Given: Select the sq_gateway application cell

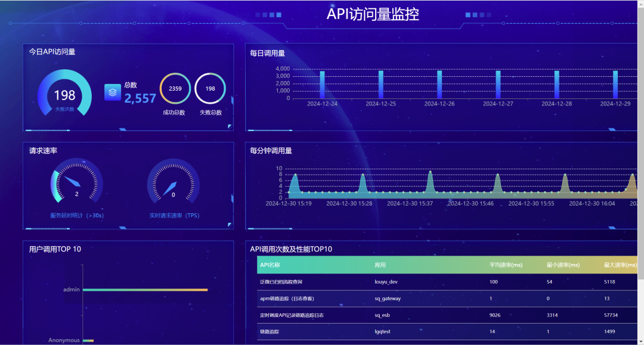Looking at the screenshot, I should click(x=388, y=299).
